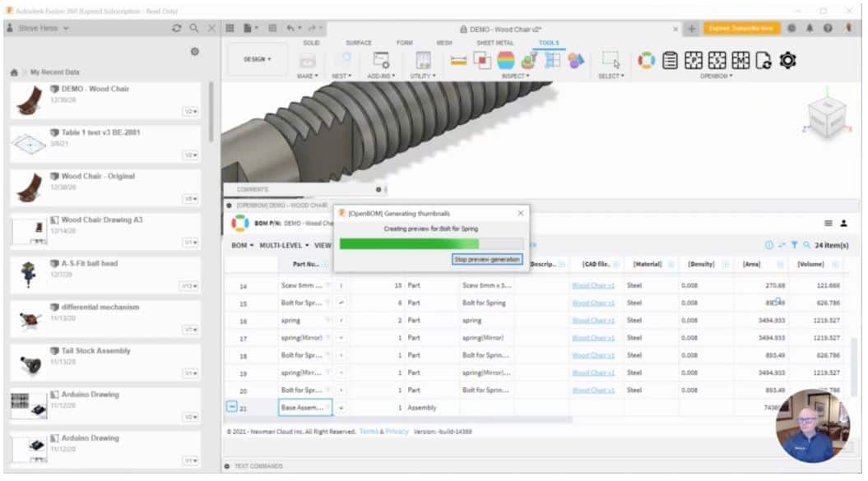Switch to the Tools tab
Viewport: 868px width, 481px height.
[549, 43]
